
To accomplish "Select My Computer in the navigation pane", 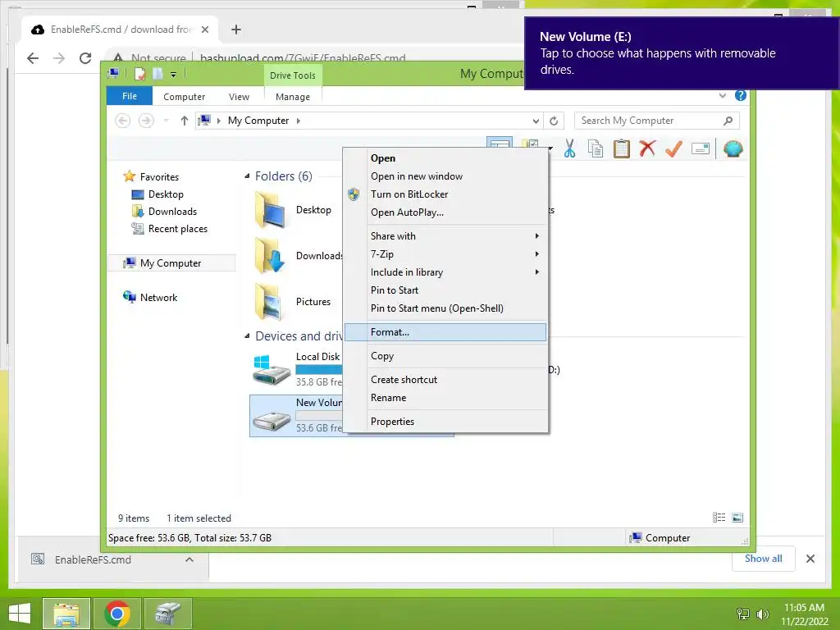I will point(171,263).
